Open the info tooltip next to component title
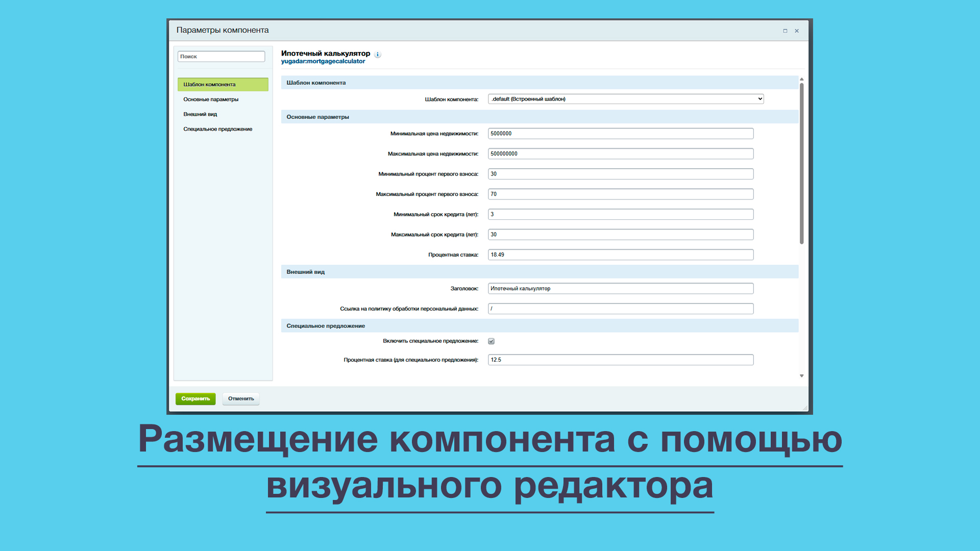This screenshot has height=551, width=980. 378,55
